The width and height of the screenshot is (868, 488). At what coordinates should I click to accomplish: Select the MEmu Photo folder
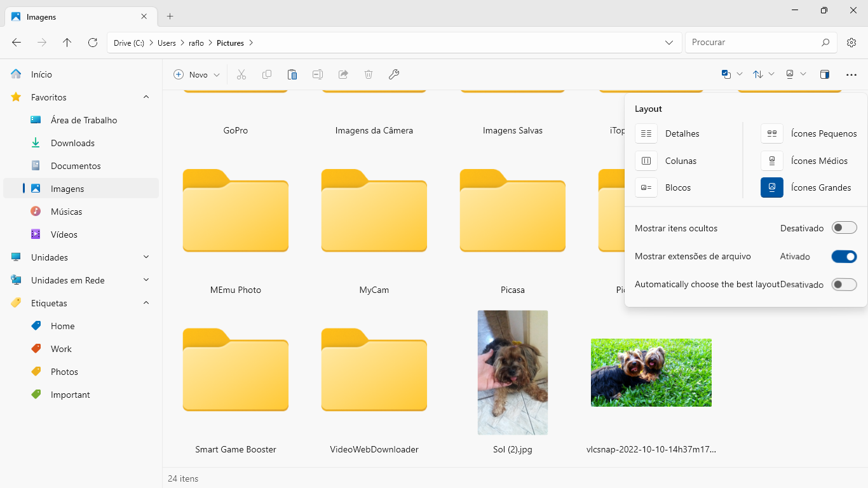(x=236, y=211)
